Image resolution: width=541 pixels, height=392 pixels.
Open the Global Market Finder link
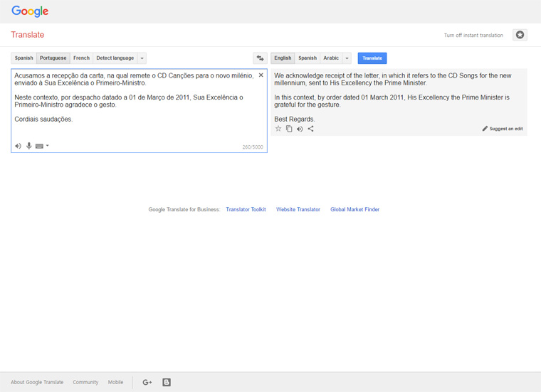pos(354,209)
